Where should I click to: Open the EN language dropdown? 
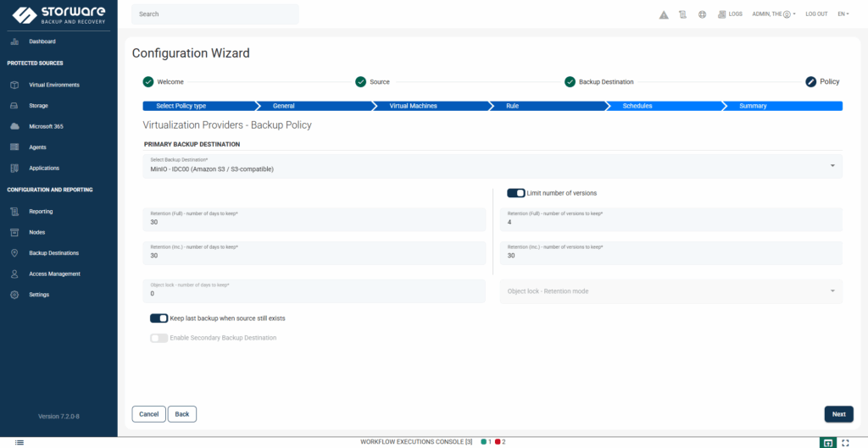pos(843,14)
